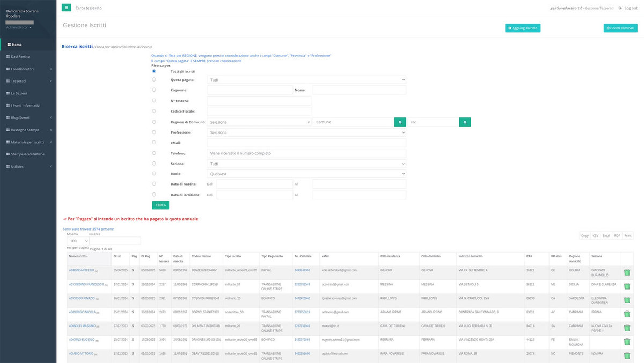The width and height of the screenshot is (644, 363).
Task: Select the 'Quota pagata' radio button
Action: 155,79
